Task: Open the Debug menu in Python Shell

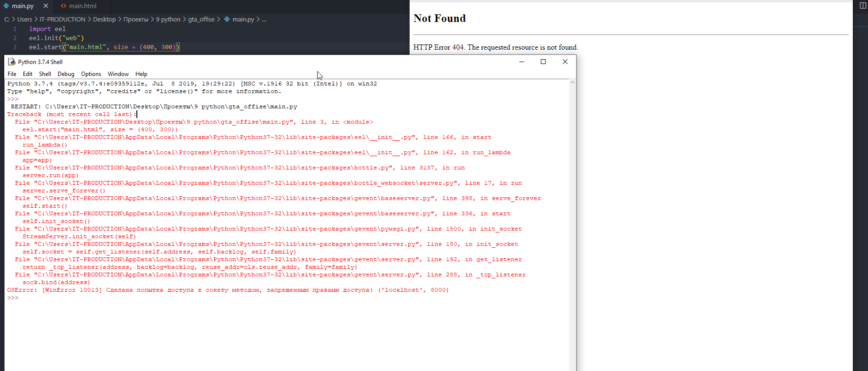Action: [x=66, y=74]
